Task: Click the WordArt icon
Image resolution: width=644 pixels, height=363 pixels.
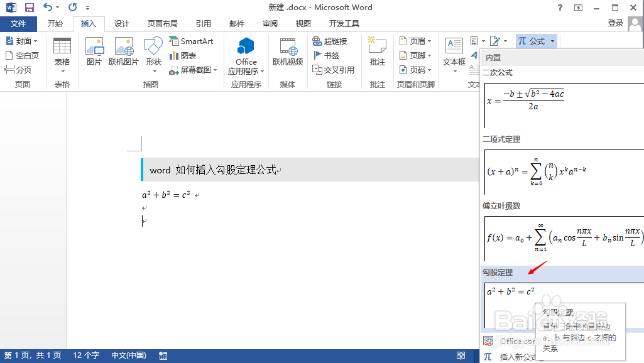Action: [474, 55]
